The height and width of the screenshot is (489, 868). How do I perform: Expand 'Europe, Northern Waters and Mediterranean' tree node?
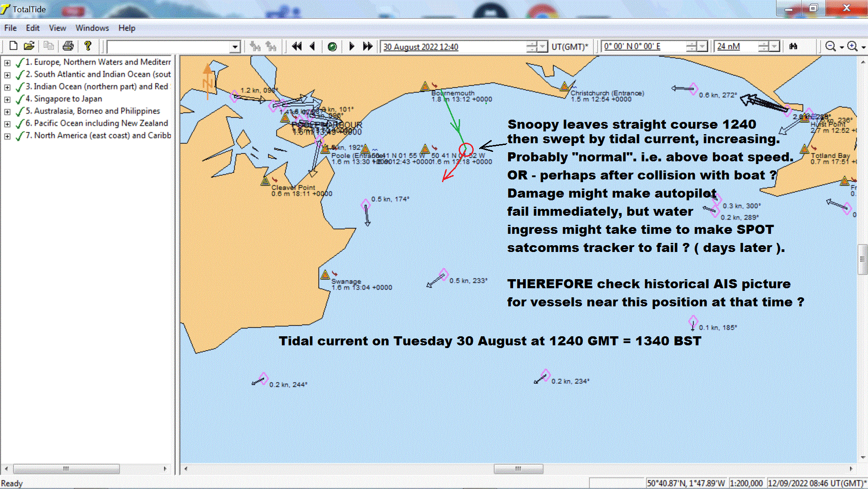[x=7, y=62]
